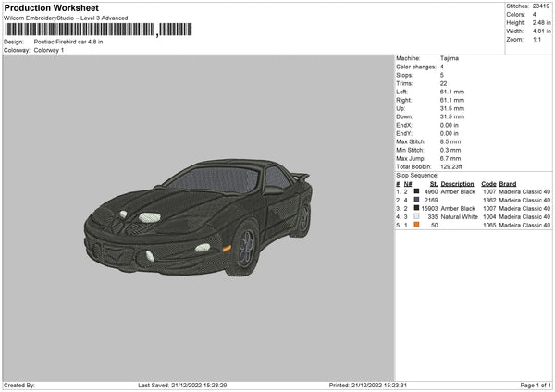555x392 pixels.
Task: Click the dark gray swatch in stop row 2
Action: (x=417, y=200)
